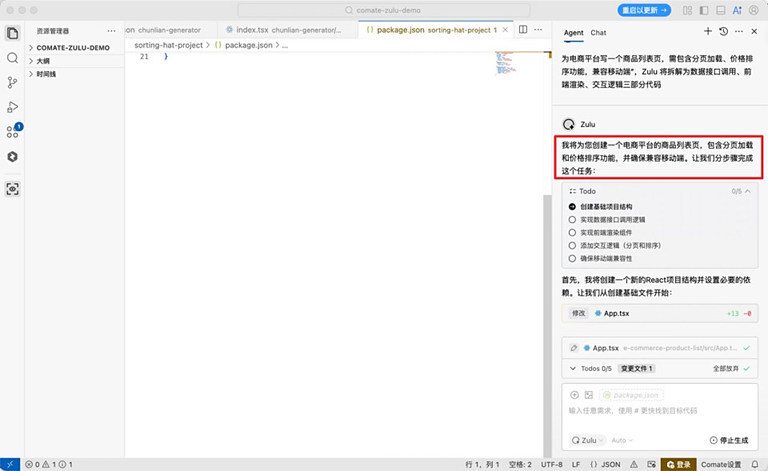Toggle bottom panel layout icon
The image size is (768, 471).
(720, 10)
